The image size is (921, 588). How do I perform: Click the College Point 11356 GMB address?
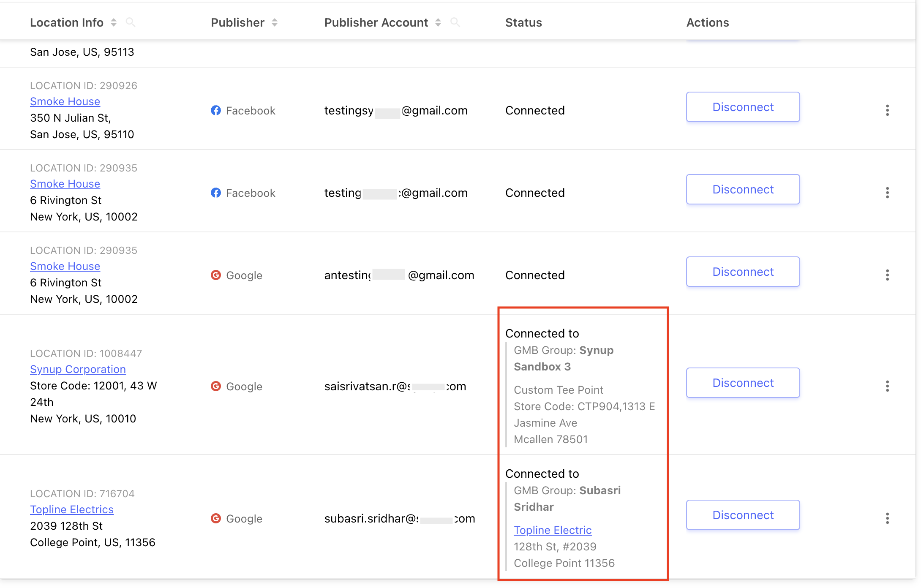[564, 563]
